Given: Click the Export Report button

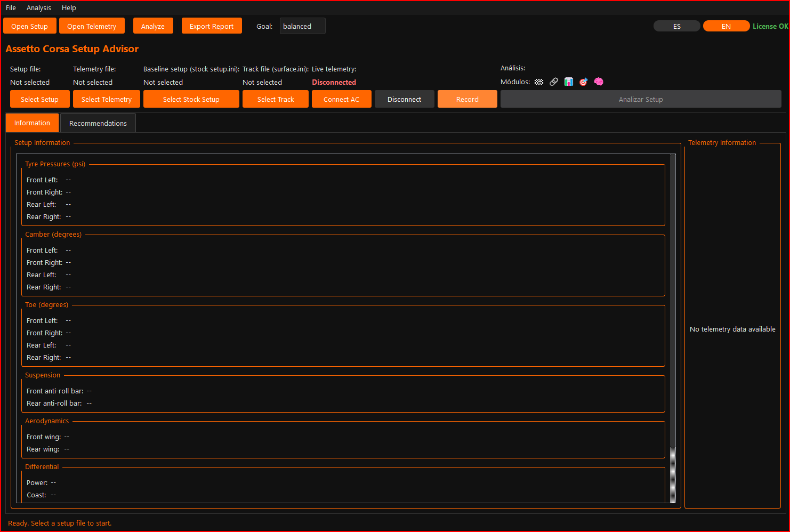Looking at the screenshot, I should tap(212, 26).
